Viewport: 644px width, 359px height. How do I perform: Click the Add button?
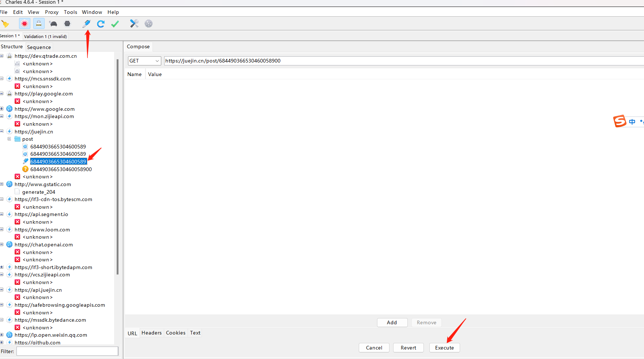click(392, 322)
